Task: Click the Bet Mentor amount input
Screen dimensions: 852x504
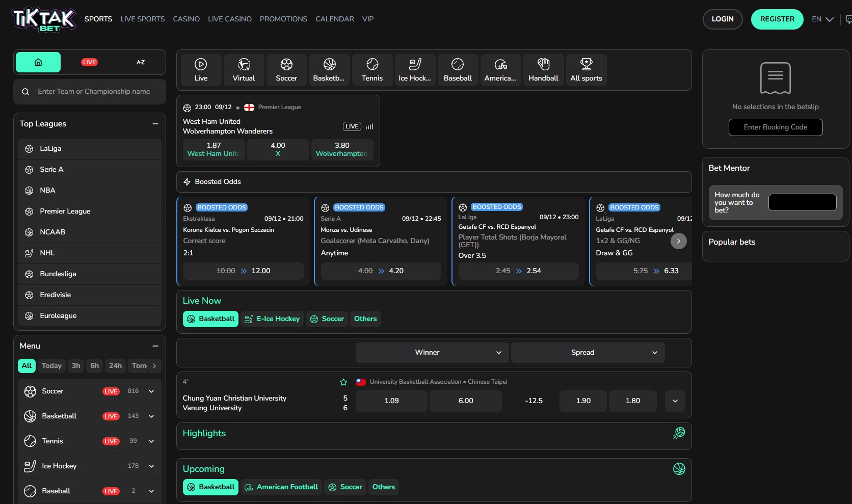Action: [802, 202]
